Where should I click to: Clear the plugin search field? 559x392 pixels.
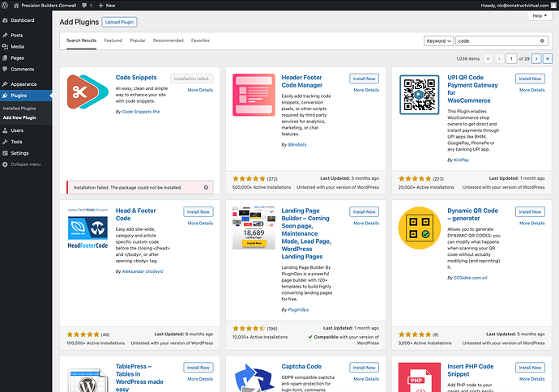pyautogui.click(x=543, y=40)
